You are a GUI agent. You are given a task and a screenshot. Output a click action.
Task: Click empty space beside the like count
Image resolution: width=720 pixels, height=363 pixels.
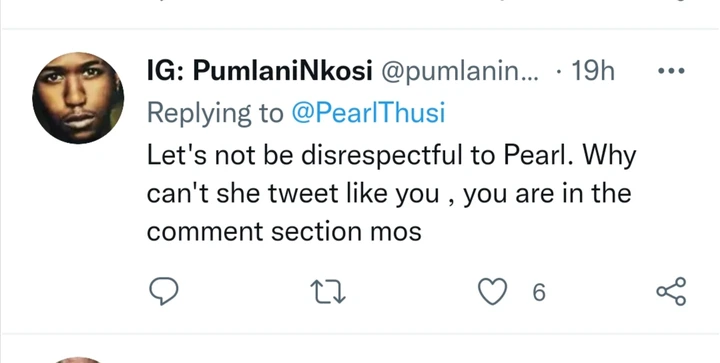(597, 292)
